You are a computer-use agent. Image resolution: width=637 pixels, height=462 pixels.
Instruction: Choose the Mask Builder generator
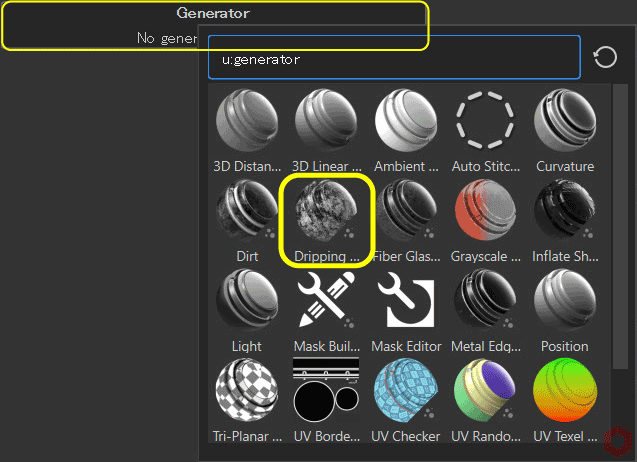pyautogui.click(x=327, y=311)
